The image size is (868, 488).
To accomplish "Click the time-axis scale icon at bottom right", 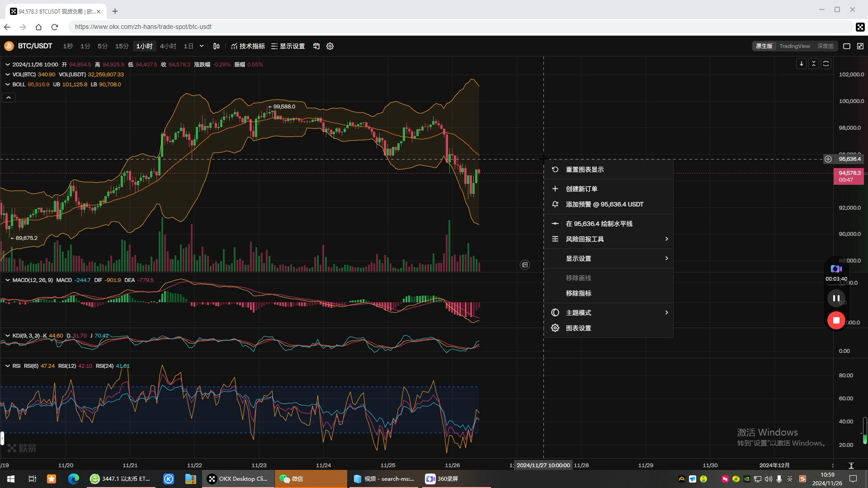I will coord(851,465).
